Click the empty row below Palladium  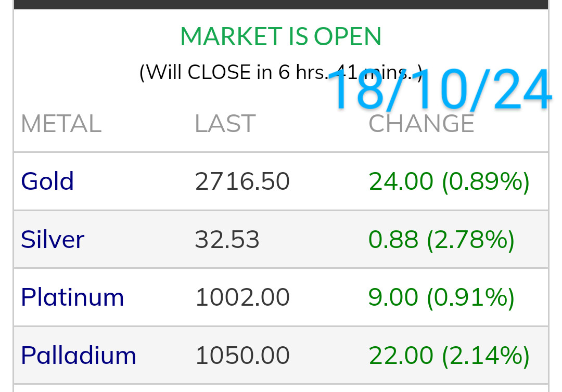[280, 388]
